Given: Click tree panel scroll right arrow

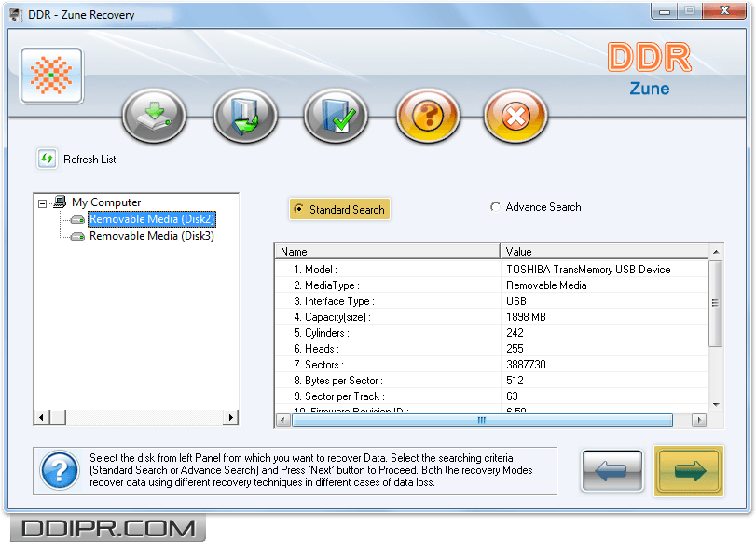Looking at the screenshot, I should (230, 417).
